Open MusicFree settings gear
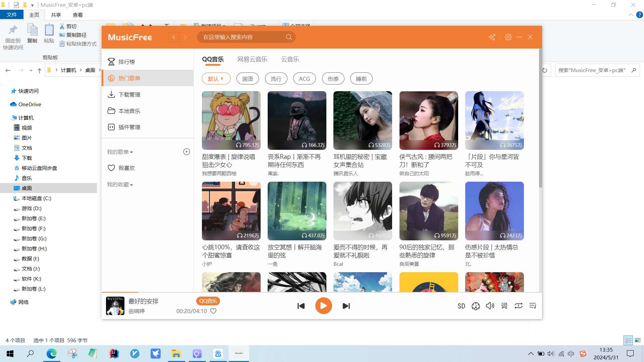The height and width of the screenshot is (362, 644). [508, 37]
